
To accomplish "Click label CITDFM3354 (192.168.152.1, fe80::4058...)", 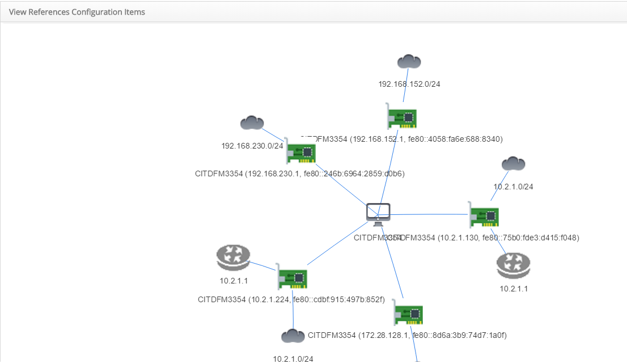I will pyautogui.click(x=403, y=139).
